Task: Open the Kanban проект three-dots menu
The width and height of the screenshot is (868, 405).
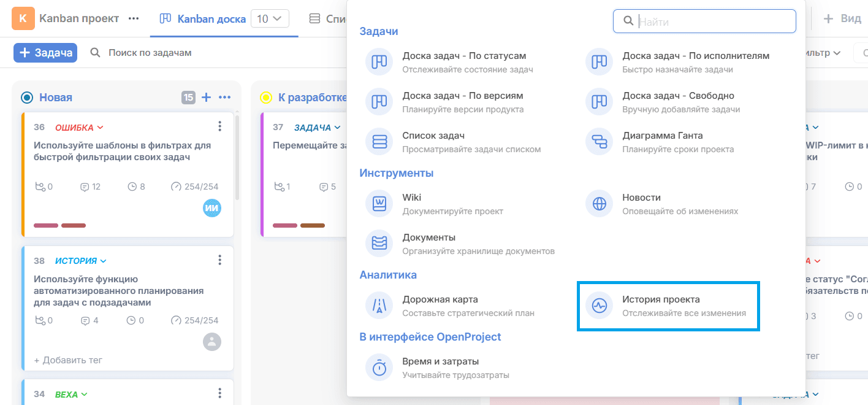Action: coord(134,18)
